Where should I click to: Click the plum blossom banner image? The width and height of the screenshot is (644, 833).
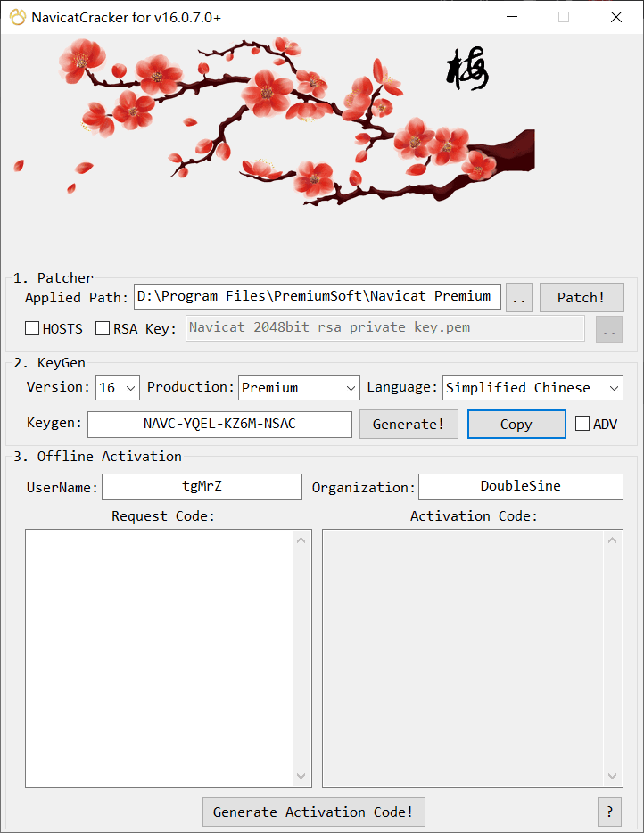[x=274, y=121]
